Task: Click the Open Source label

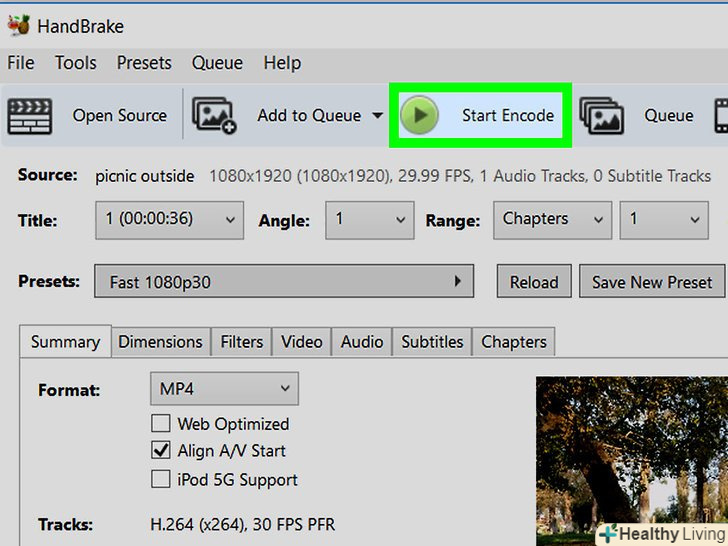Action: pyautogui.click(x=120, y=116)
